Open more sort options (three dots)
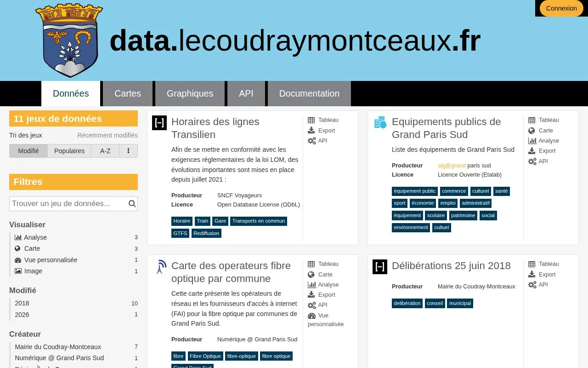Screen dimensions: 588x368 [128, 151]
